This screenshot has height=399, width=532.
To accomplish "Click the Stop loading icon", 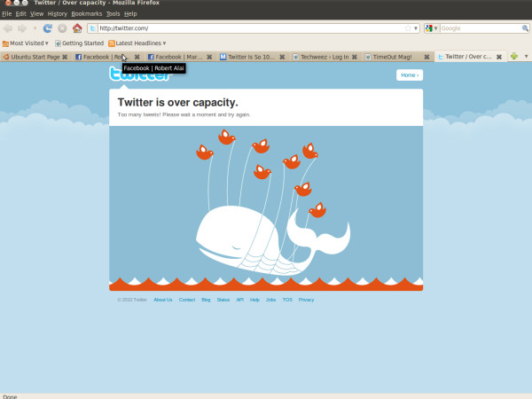I will point(62,28).
